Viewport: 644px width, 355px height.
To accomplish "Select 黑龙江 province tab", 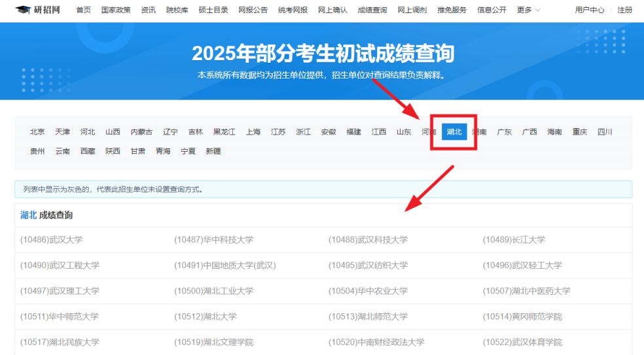I will coord(224,132).
